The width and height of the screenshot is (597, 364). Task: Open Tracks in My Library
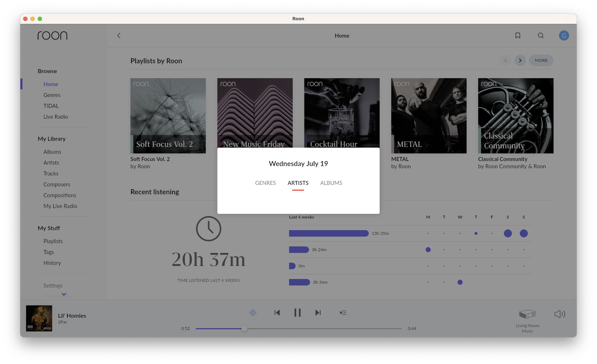[51, 173]
